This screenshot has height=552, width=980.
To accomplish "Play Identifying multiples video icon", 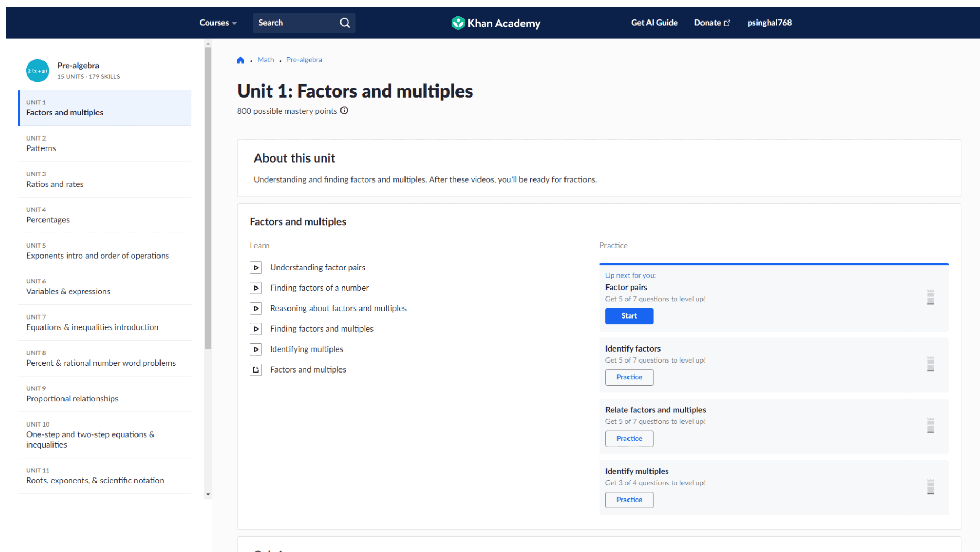I will pos(256,349).
